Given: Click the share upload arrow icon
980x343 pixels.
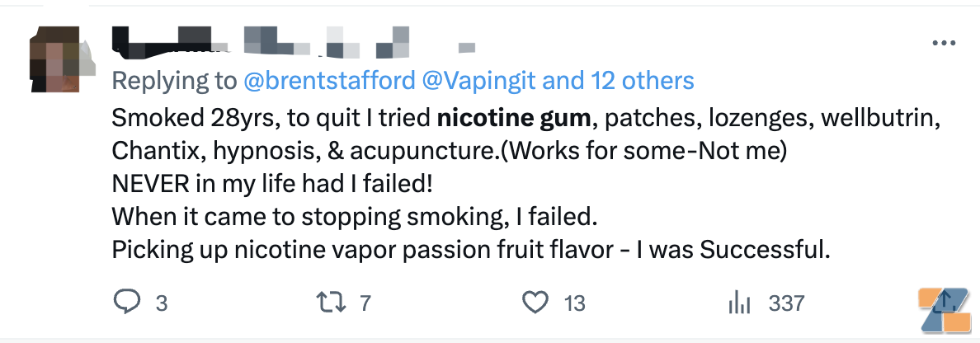Looking at the screenshot, I should (x=945, y=303).
